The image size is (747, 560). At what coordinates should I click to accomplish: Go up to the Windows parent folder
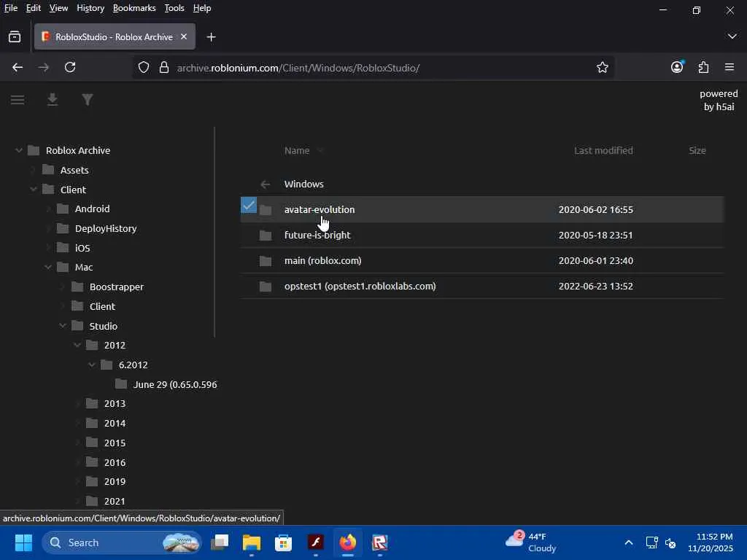coord(304,184)
